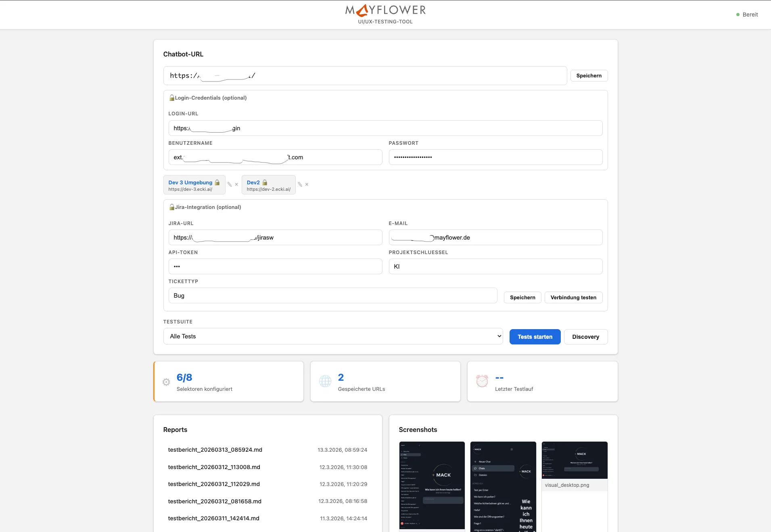Image resolution: width=771 pixels, height=532 pixels.
Task: Click the globe icon on Gespeicherte URLs card
Action: click(325, 381)
